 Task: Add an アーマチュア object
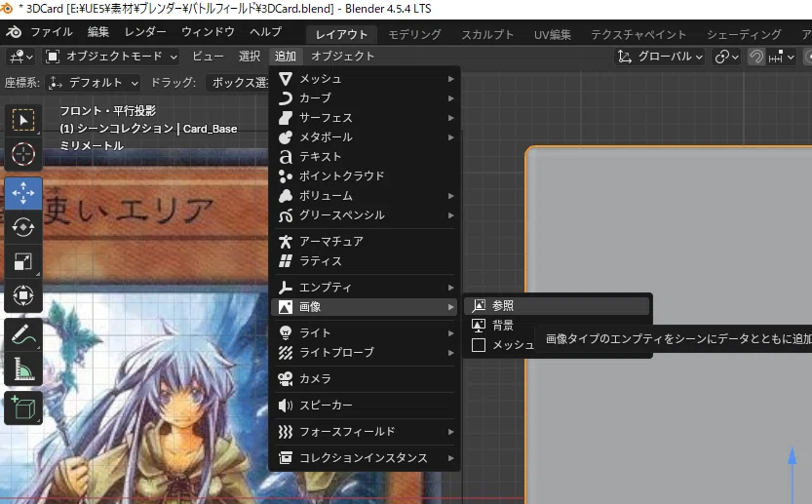(x=365, y=242)
